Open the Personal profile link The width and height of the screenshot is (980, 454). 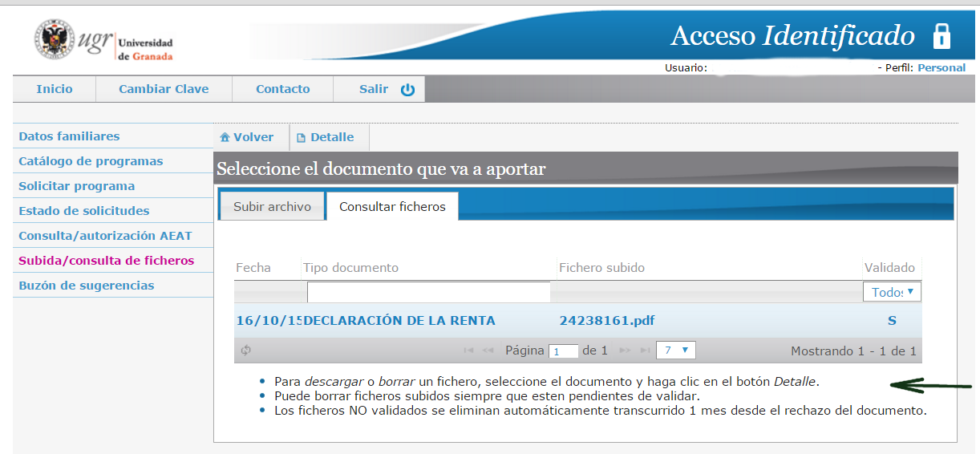pos(942,68)
